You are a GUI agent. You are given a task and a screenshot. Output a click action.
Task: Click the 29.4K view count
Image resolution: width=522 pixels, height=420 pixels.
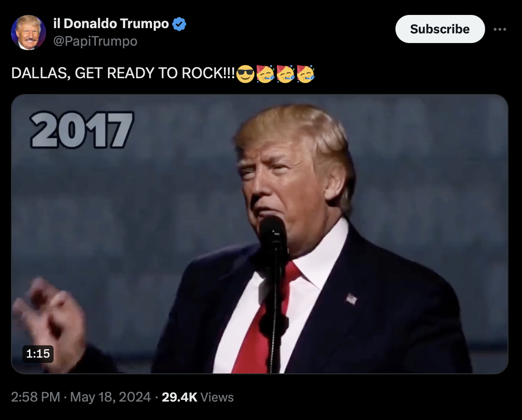[179, 397]
